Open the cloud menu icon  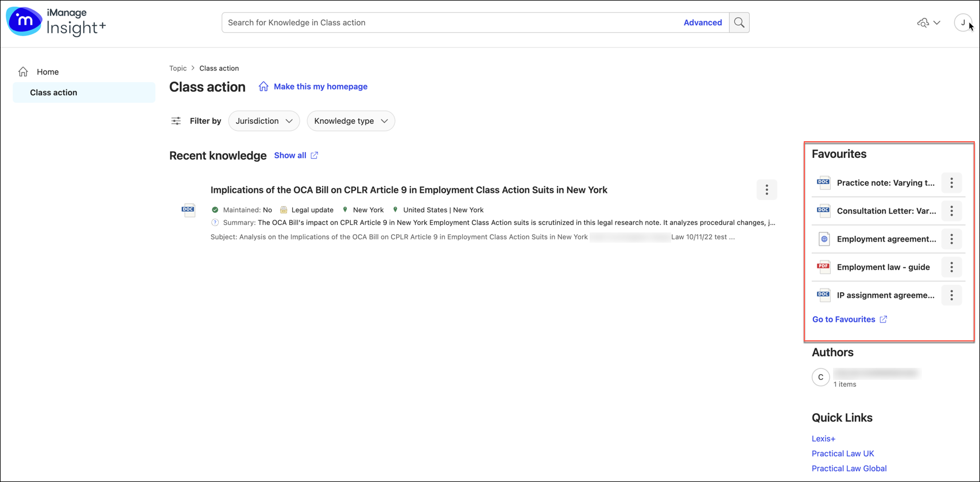(923, 23)
